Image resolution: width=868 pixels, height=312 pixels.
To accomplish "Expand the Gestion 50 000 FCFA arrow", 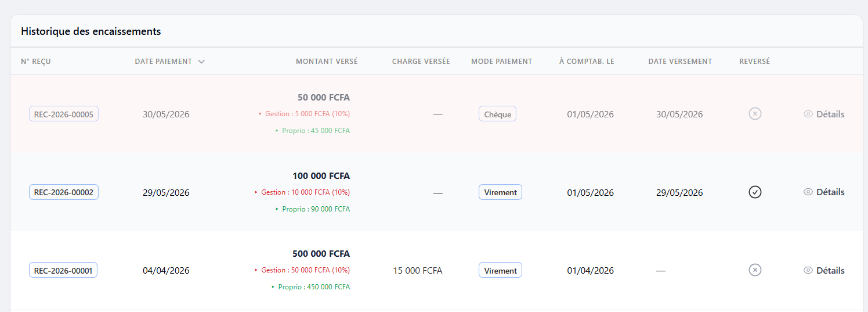I will (x=256, y=270).
